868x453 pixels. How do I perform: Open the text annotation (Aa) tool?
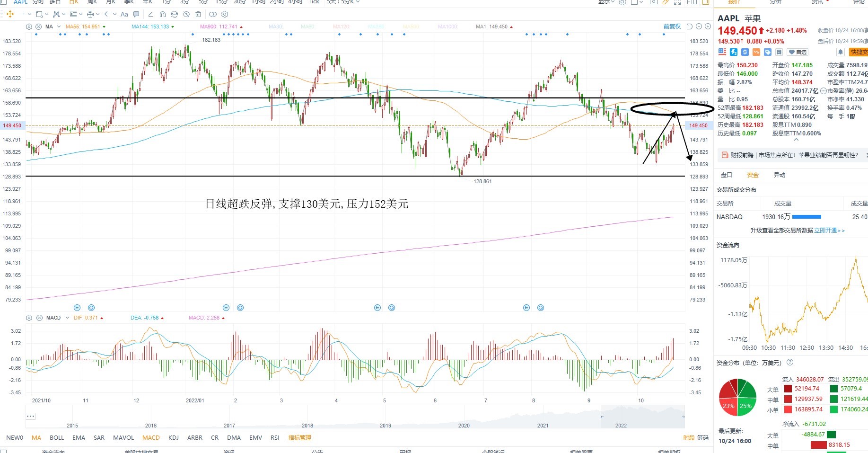pyautogui.click(x=124, y=14)
